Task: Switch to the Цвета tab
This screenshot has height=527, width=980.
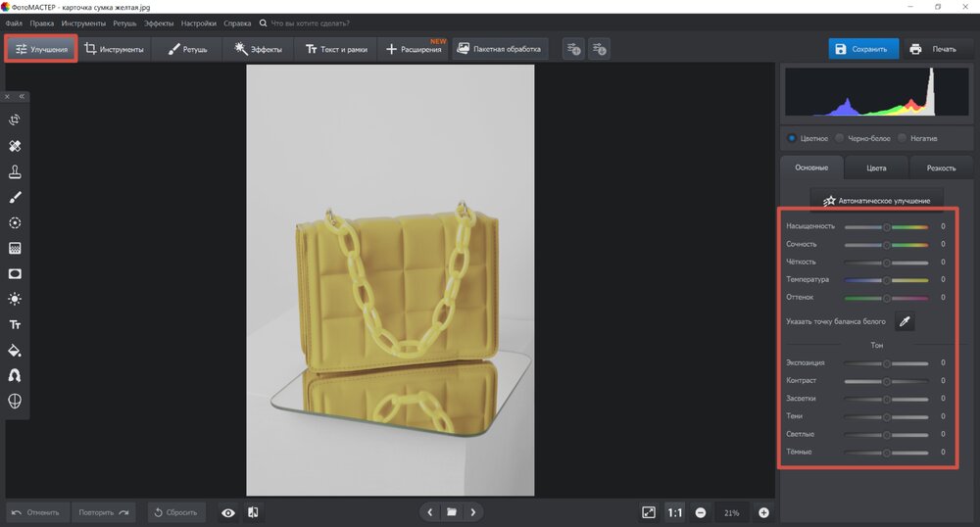Action: (x=876, y=168)
